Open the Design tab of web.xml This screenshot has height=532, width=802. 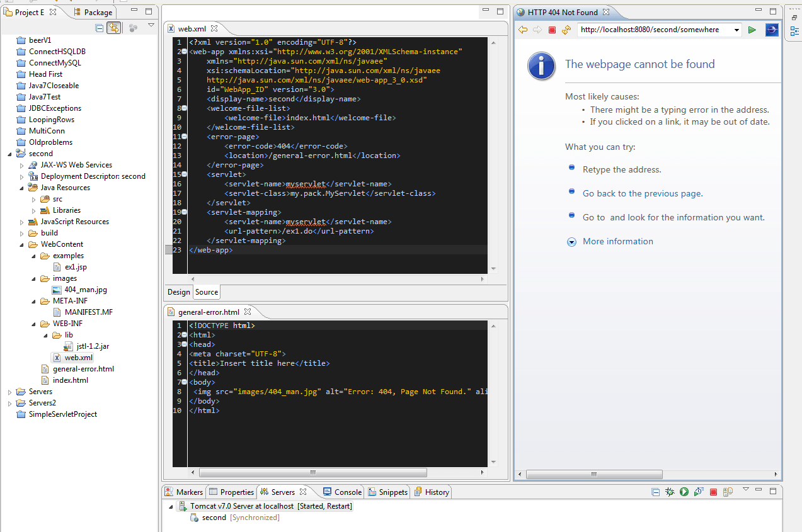178,291
